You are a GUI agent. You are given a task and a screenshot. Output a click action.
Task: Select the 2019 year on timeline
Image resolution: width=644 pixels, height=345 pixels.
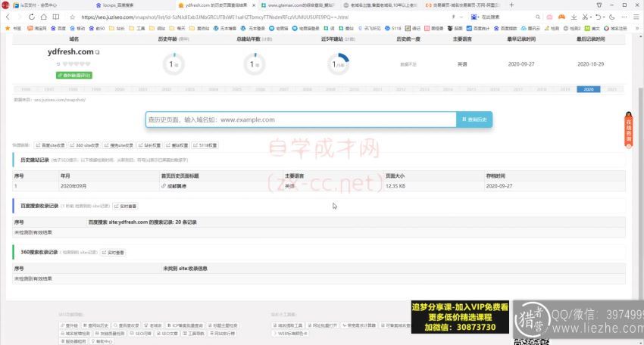tap(564, 89)
